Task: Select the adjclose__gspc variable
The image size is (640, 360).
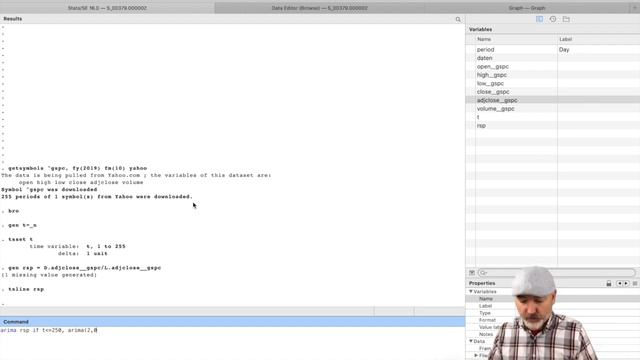Action: click(497, 100)
